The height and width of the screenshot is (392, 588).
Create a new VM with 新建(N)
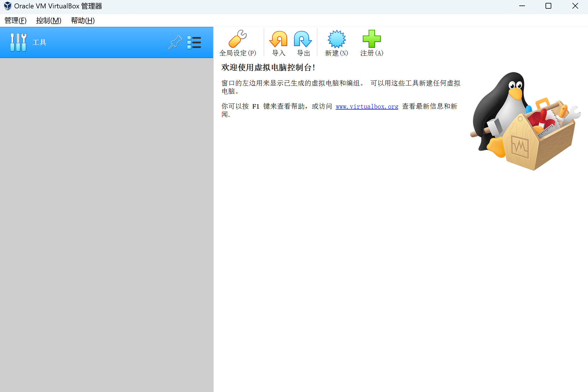336,43
